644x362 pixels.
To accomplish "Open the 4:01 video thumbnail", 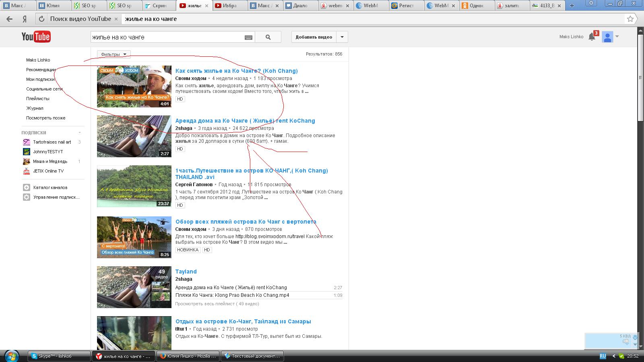I will [x=134, y=86].
